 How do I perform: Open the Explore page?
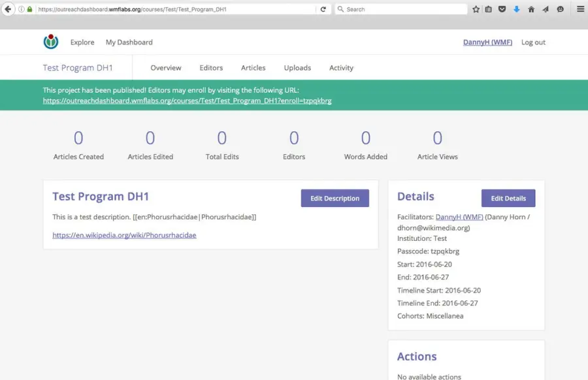click(x=82, y=42)
